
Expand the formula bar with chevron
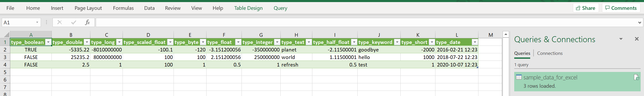point(640,23)
